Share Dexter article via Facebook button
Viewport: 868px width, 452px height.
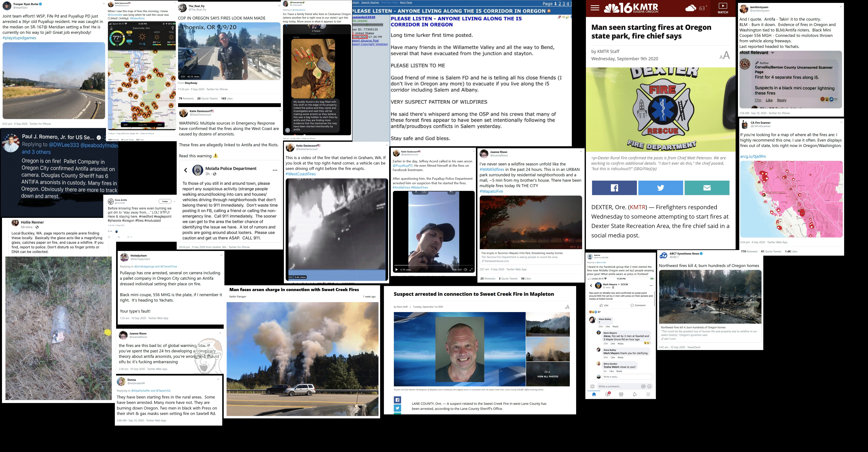(x=614, y=188)
